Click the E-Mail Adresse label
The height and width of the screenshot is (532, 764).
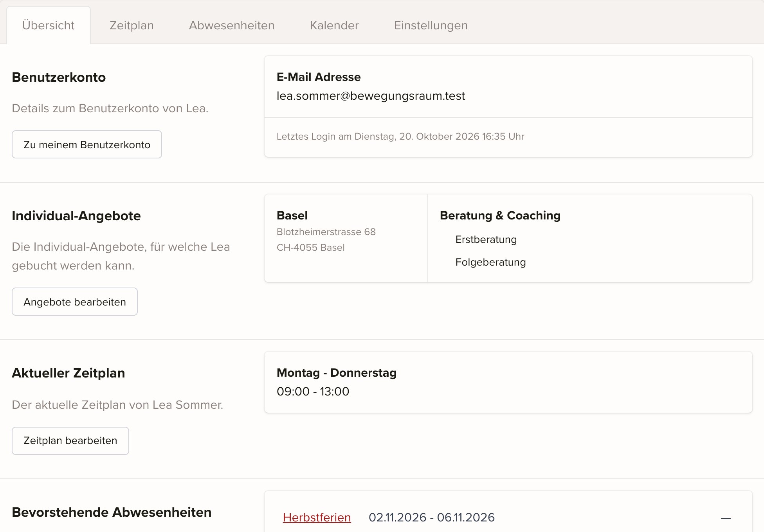point(319,77)
